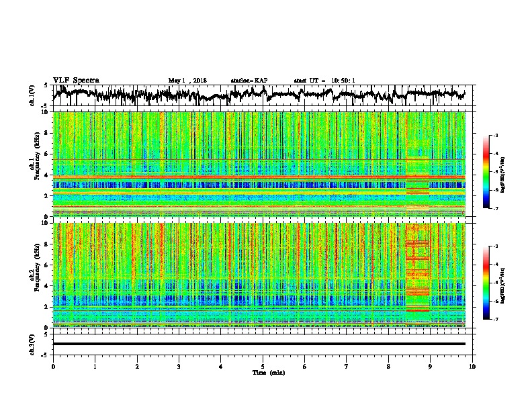Screen dimensions: 532x411
Task: Click the ch.2 colorbar log(PSD) label
Action: [502, 285]
